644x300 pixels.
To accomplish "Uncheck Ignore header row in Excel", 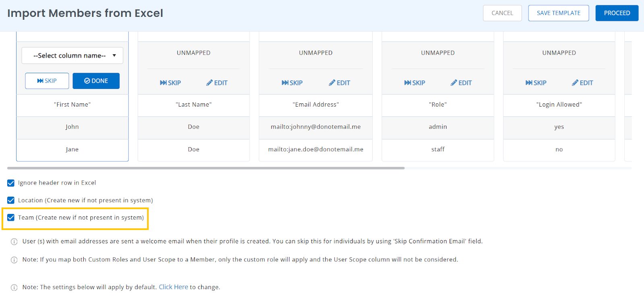I will [x=11, y=183].
